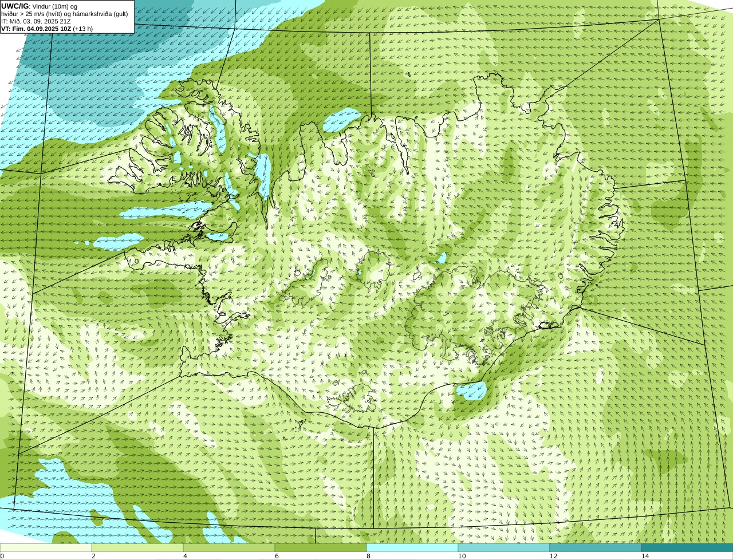Select the 'VT: Fim. 04.09.2025 10Z (+13 h)' line

tap(47, 29)
